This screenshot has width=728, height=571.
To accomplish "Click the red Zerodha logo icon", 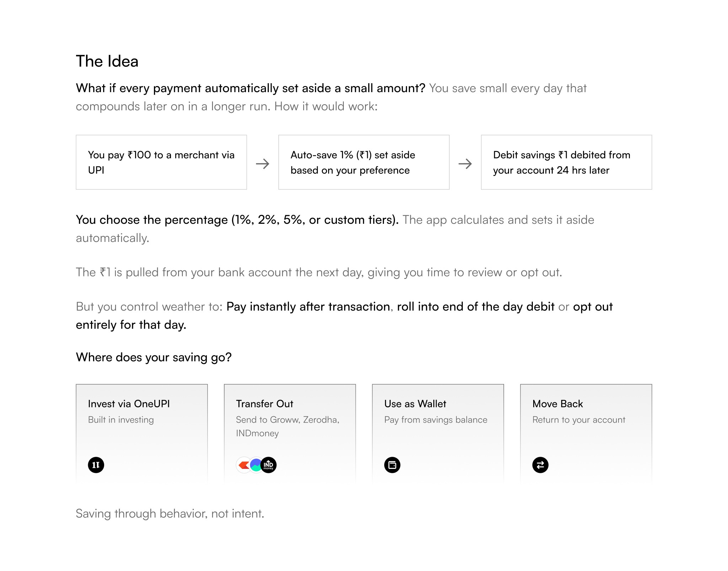I will click(x=243, y=465).
